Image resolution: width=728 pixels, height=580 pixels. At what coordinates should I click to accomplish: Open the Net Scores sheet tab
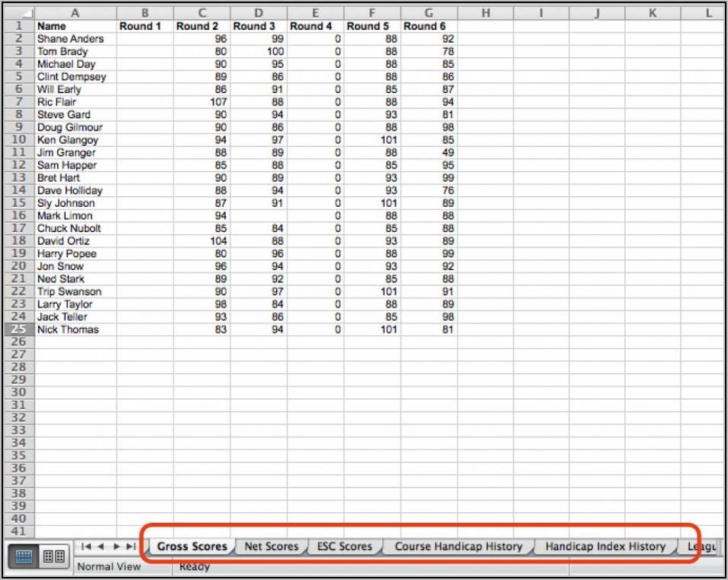pyautogui.click(x=271, y=546)
